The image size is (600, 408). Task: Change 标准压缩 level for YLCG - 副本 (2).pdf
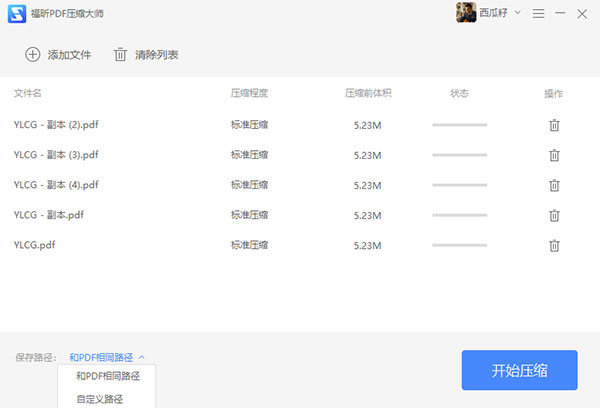coord(249,125)
